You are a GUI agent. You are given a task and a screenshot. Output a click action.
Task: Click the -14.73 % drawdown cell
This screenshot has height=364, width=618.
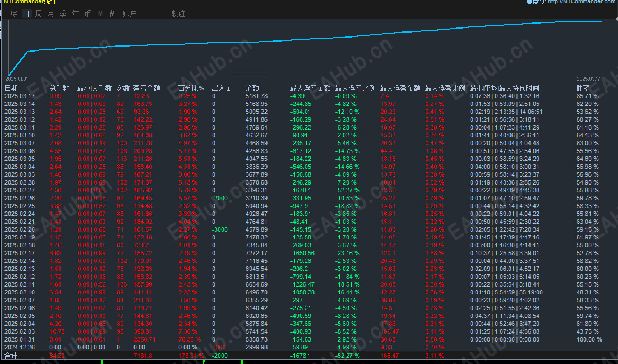pyautogui.click(x=348, y=151)
